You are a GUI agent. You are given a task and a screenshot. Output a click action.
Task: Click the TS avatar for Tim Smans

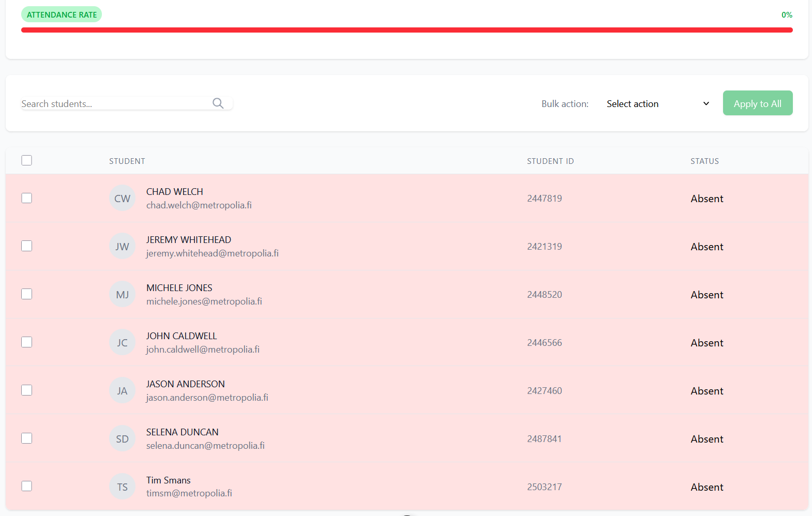[123, 487]
